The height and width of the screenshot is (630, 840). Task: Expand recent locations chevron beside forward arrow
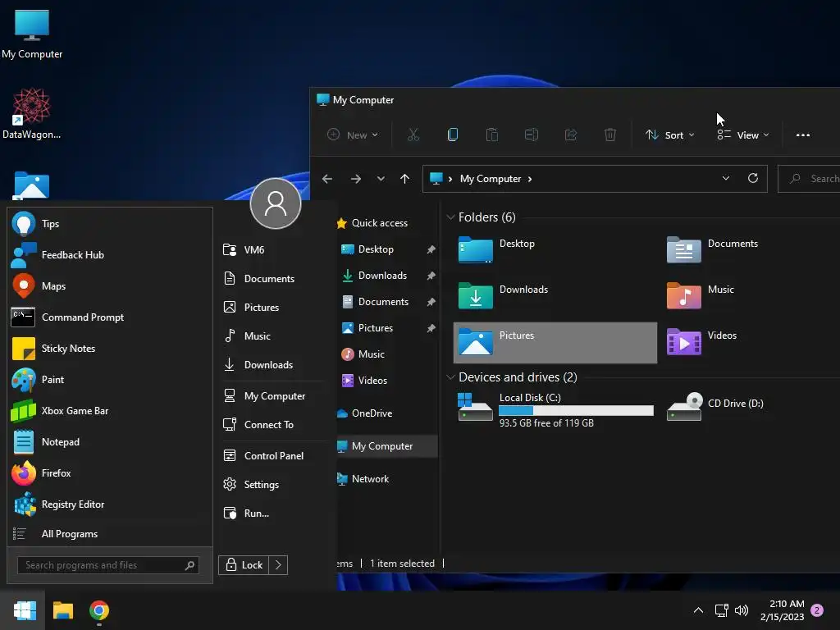coord(381,179)
